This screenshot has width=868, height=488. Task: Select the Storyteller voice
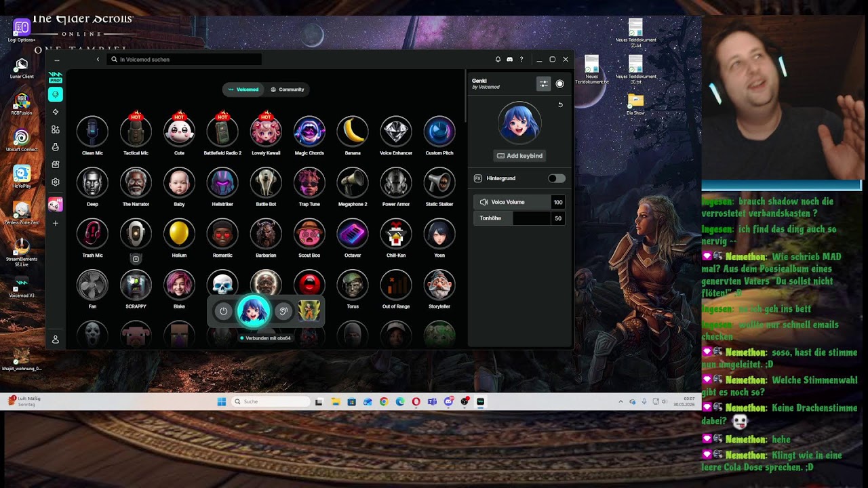(439, 285)
